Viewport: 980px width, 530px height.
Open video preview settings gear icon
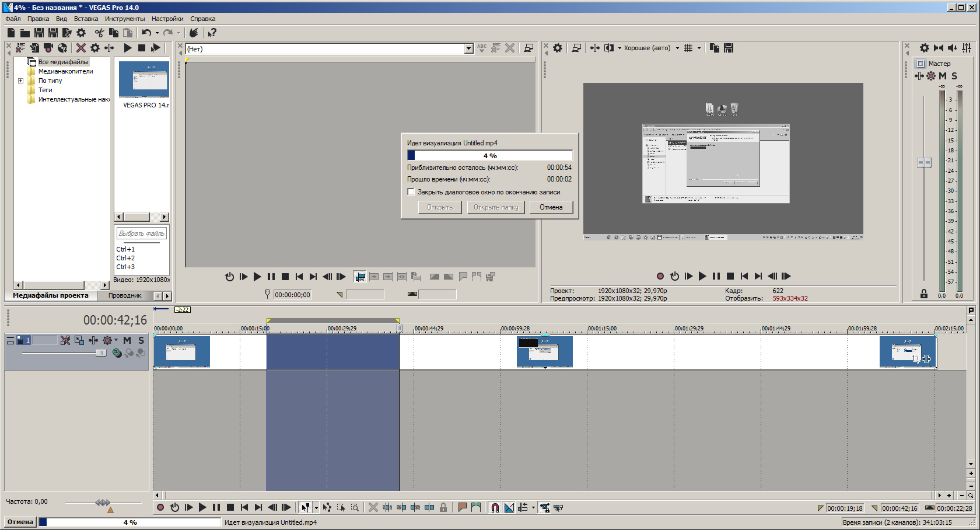[x=558, y=48]
